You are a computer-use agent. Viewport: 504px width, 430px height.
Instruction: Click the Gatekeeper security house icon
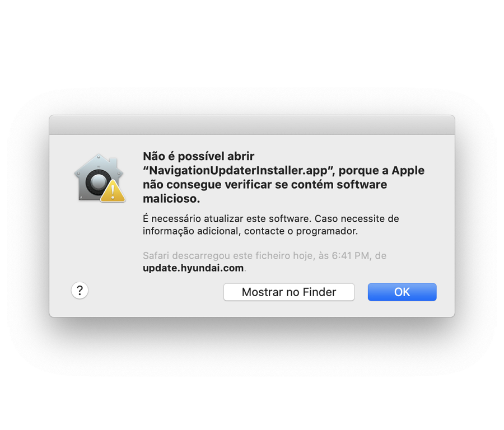click(99, 178)
